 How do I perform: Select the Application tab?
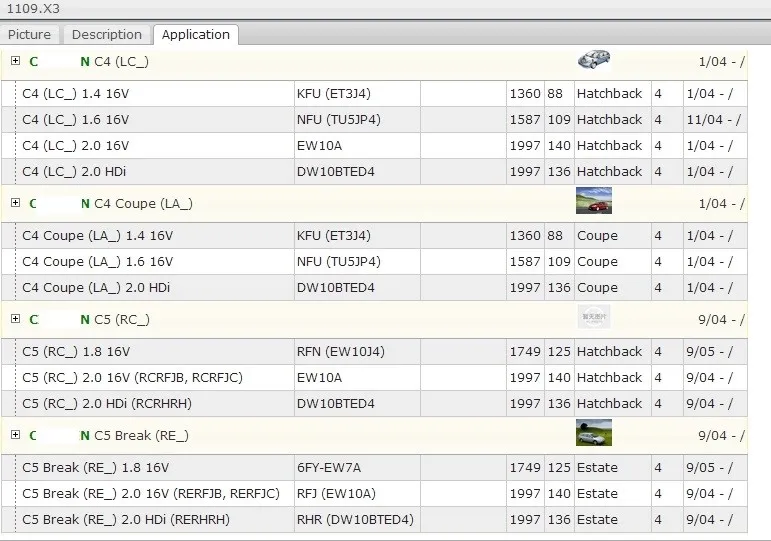(x=196, y=35)
